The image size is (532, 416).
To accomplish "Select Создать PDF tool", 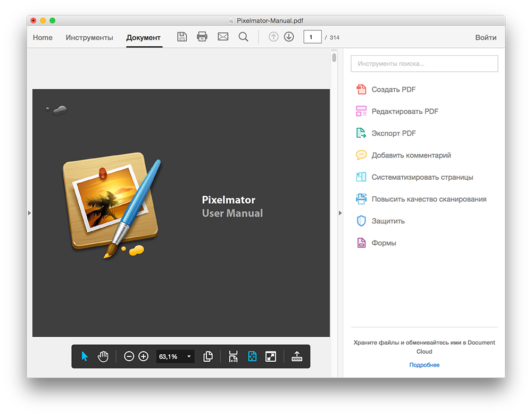I will pos(394,89).
